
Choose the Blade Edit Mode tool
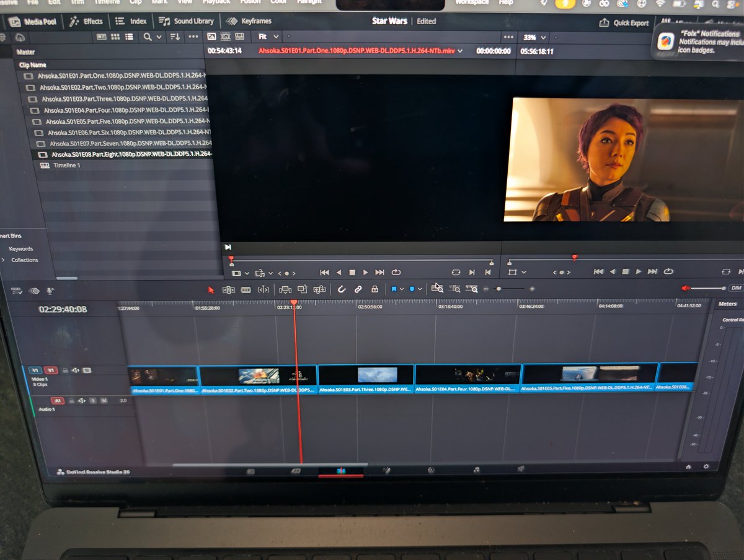(246, 289)
